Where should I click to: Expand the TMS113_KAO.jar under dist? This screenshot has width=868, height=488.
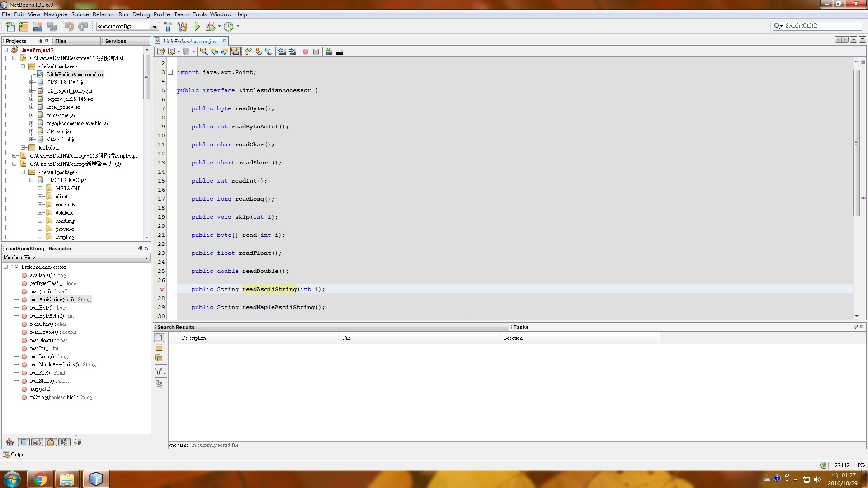coord(32,83)
